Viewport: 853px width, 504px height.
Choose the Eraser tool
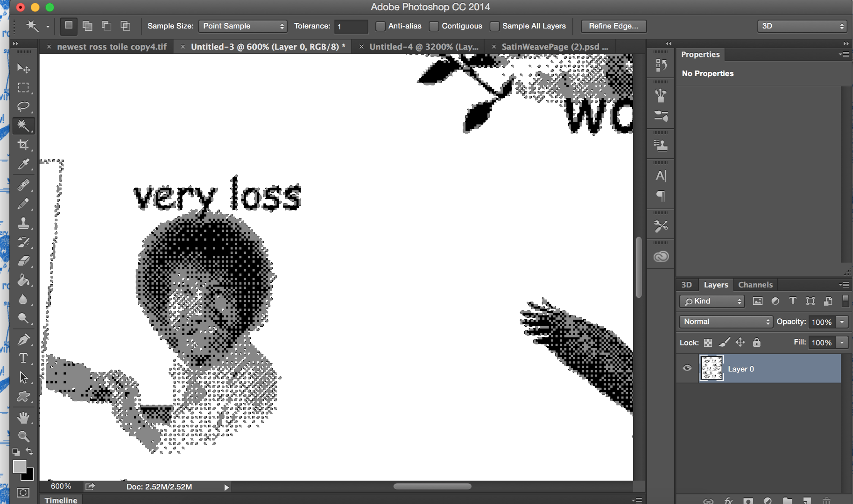coord(23,261)
